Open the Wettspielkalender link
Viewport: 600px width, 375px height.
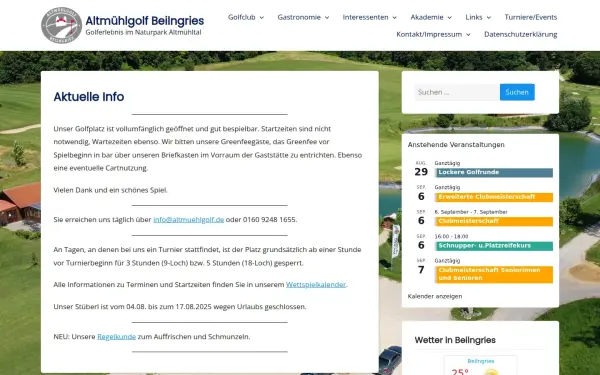coord(316,285)
